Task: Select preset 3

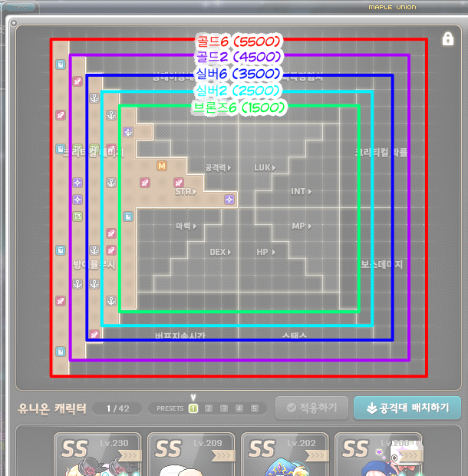Action: click(x=224, y=408)
